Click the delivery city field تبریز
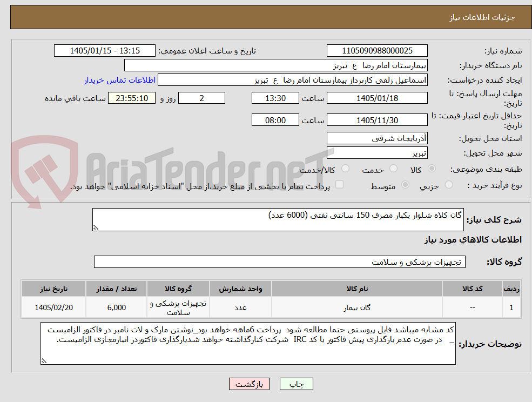The height and width of the screenshot is (402, 532). point(377,153)
